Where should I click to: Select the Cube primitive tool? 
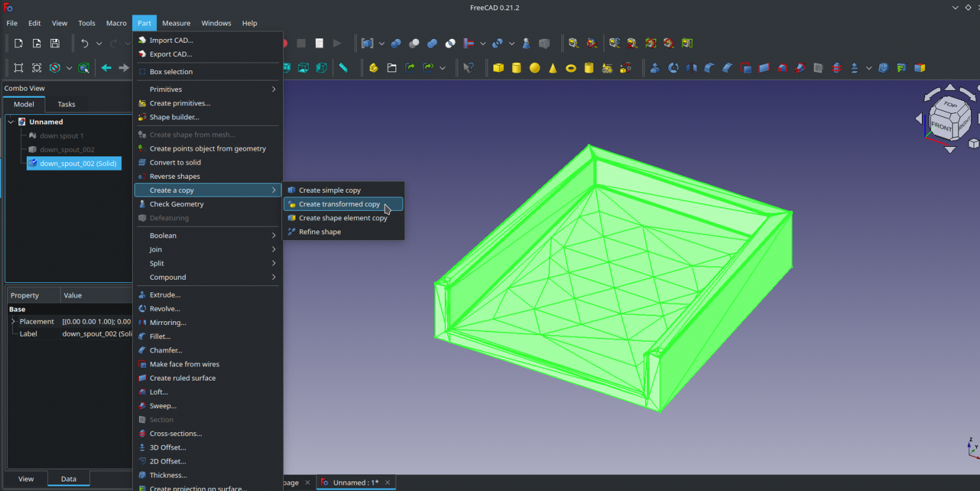pos(498,68)
